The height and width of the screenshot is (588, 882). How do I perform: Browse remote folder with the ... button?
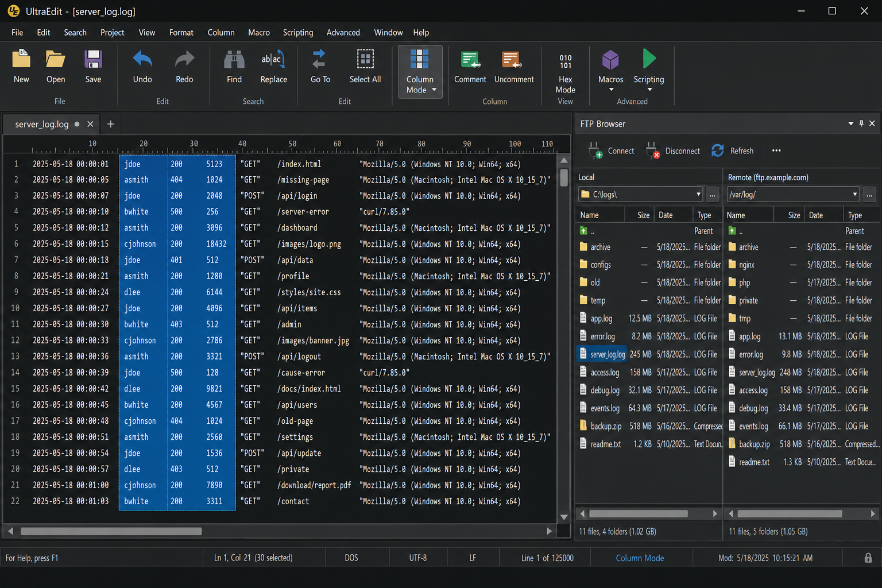869,195
